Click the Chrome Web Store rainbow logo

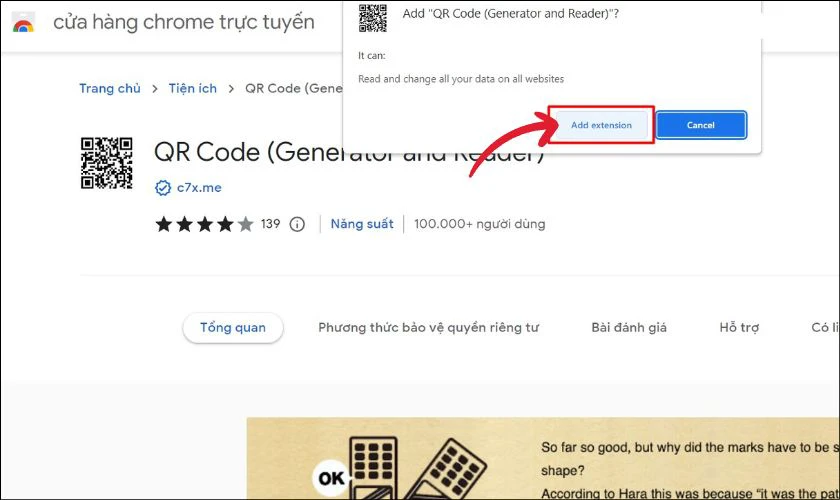point(23,23)
